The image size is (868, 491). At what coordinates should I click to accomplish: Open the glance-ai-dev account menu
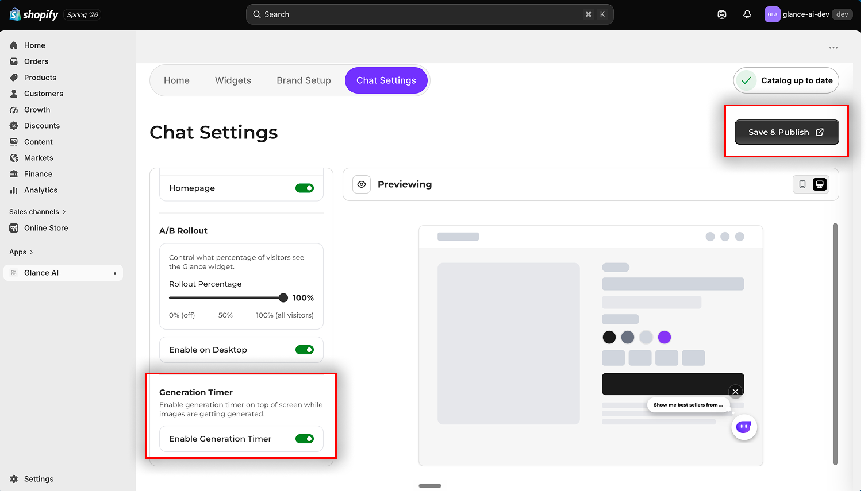pos(808,14)
